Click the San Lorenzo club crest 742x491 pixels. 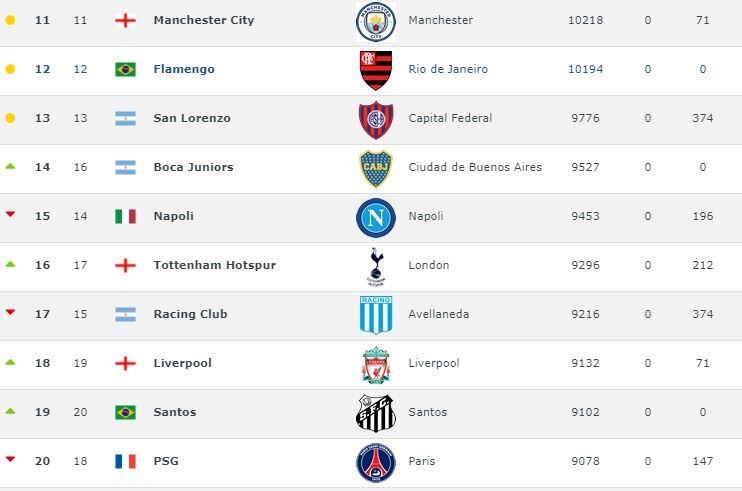pyautogui.click(x=376, y=119)
